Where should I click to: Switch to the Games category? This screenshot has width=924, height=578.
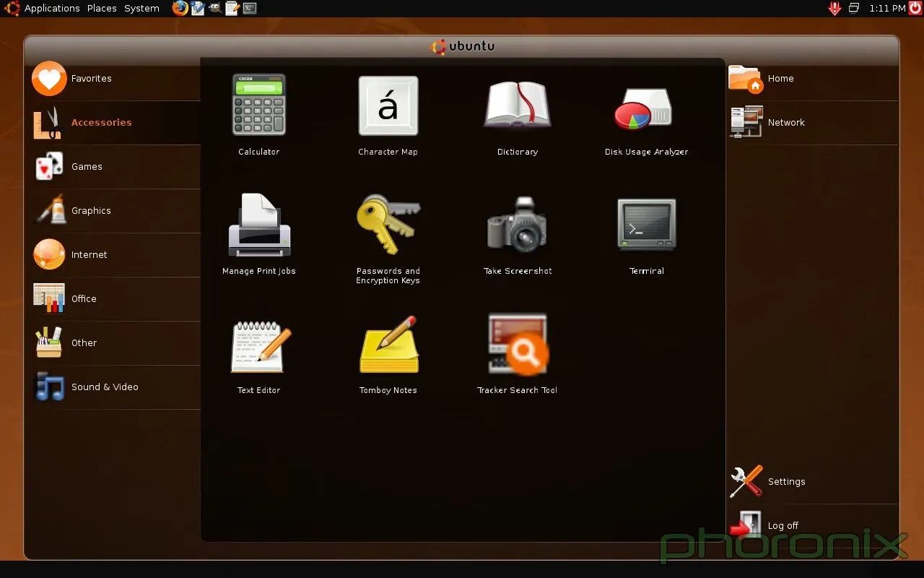[115, 167]
